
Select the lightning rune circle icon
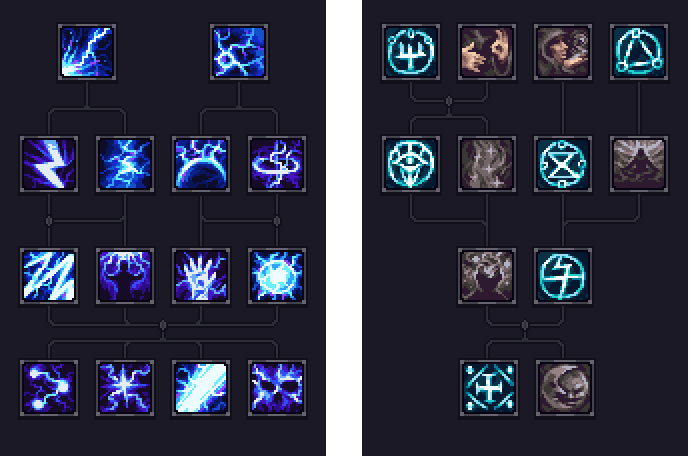point(563,276)
